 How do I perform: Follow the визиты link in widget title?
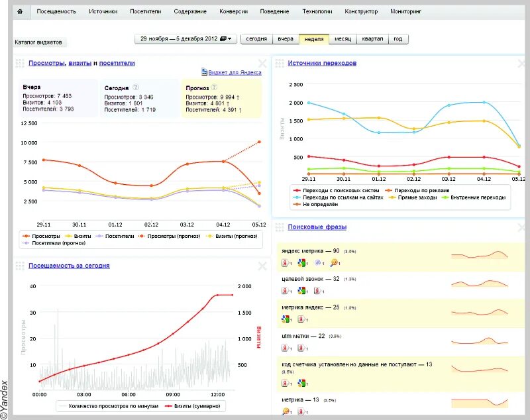[79, 63]
